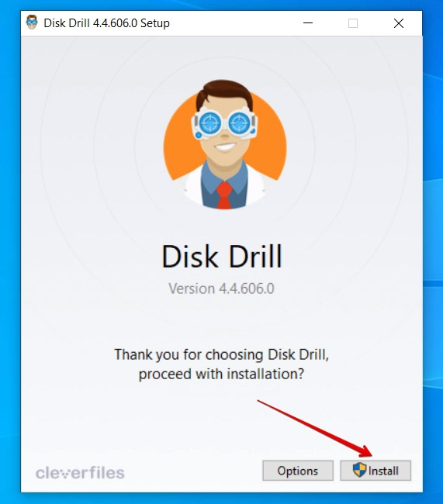Click the Disk Drill title bar icon
Image resolution: width=443 pixels, height=504 pixels.
point(32,22)
